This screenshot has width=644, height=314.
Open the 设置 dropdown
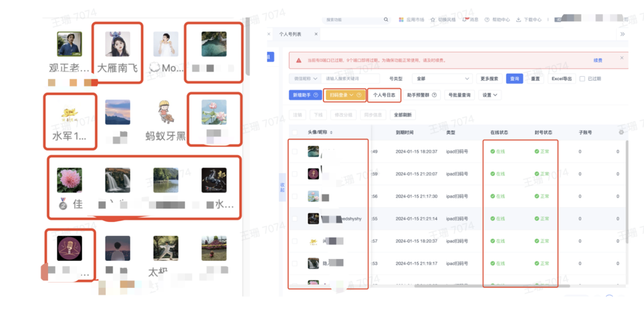point(490,95)
